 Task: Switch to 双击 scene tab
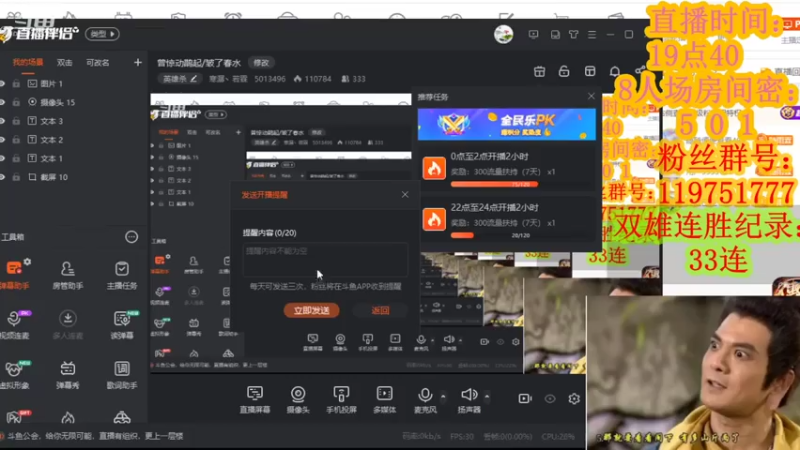pos(64,62)
